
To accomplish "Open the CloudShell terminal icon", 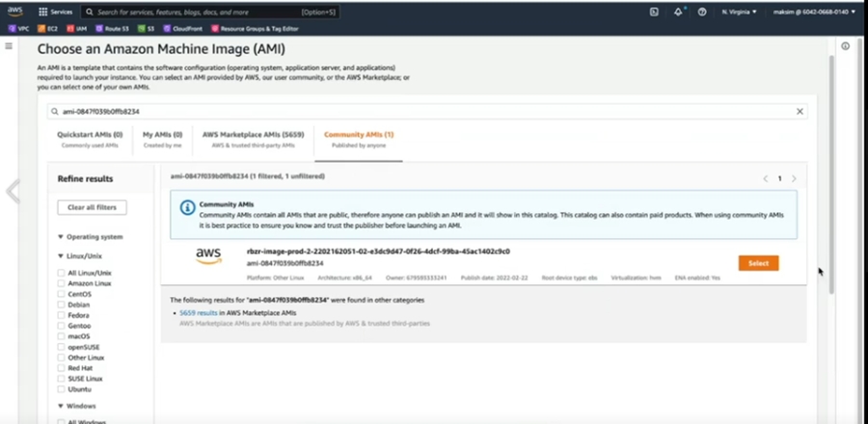I will click(654, 13).
